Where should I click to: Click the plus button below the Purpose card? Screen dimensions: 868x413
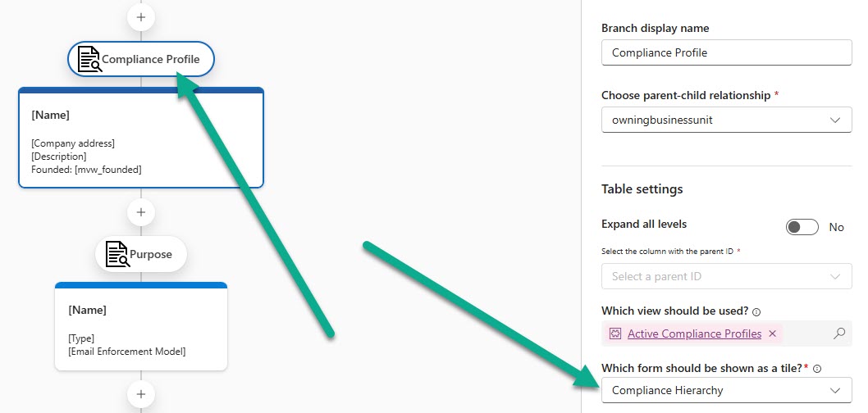pyautogui.click(x=141, y=392)
